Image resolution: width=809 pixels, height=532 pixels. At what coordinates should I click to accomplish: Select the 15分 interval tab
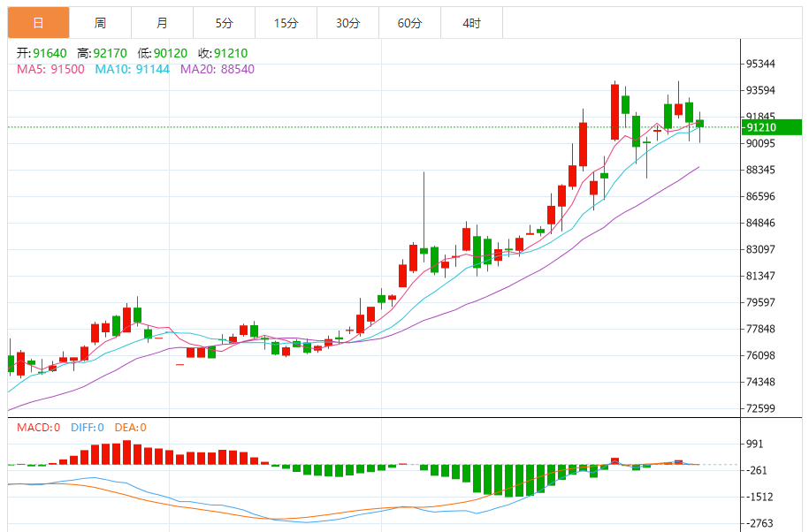click(286, 23)
